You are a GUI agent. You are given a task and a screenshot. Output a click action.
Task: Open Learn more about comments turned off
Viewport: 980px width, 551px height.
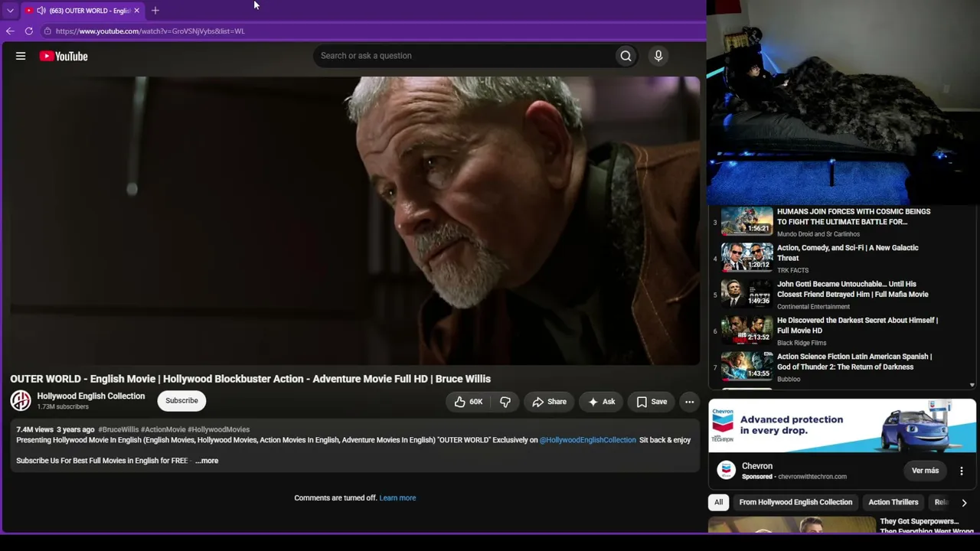[397, 498]
